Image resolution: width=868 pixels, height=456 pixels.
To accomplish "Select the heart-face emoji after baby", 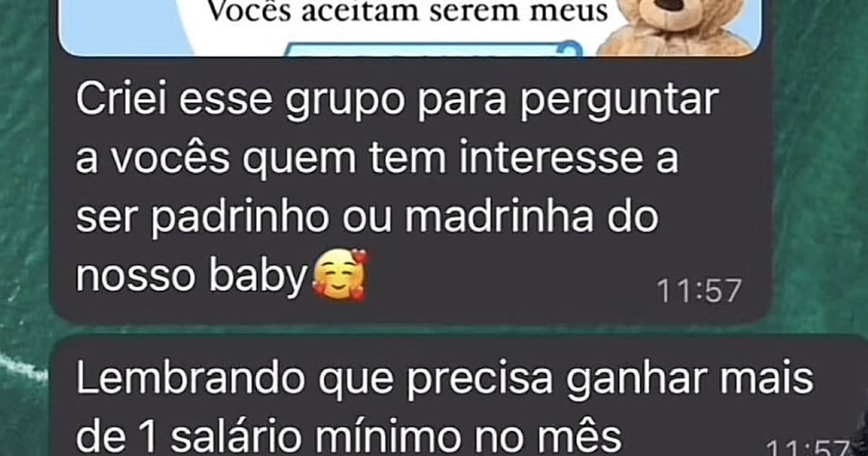I will click(340, 275).
